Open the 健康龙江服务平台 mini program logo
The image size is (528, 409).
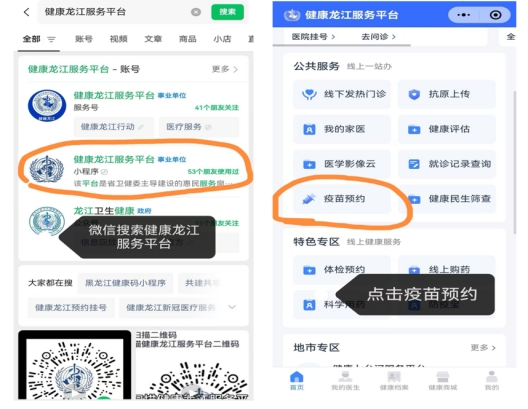click(x=46, y=170)
